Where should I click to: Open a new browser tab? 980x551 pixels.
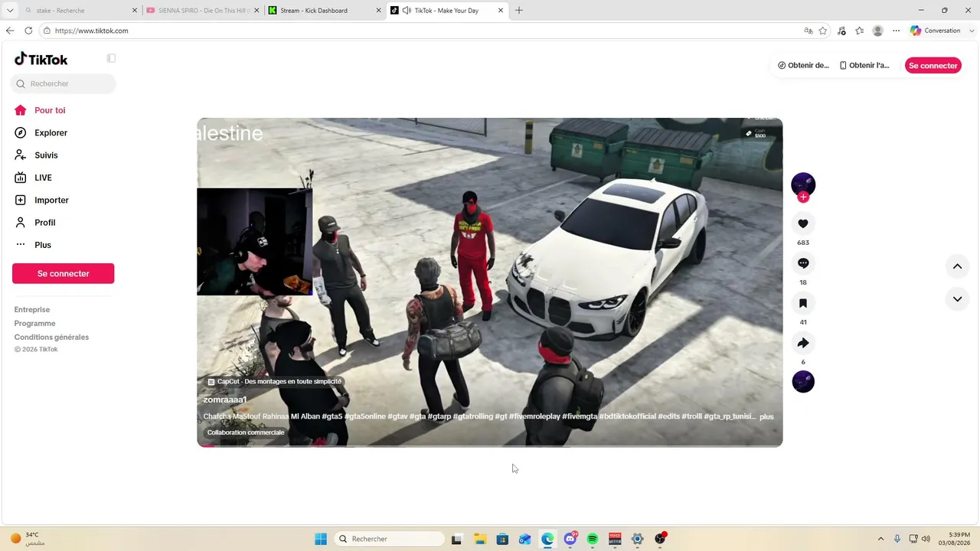click(x=519, y=11)
